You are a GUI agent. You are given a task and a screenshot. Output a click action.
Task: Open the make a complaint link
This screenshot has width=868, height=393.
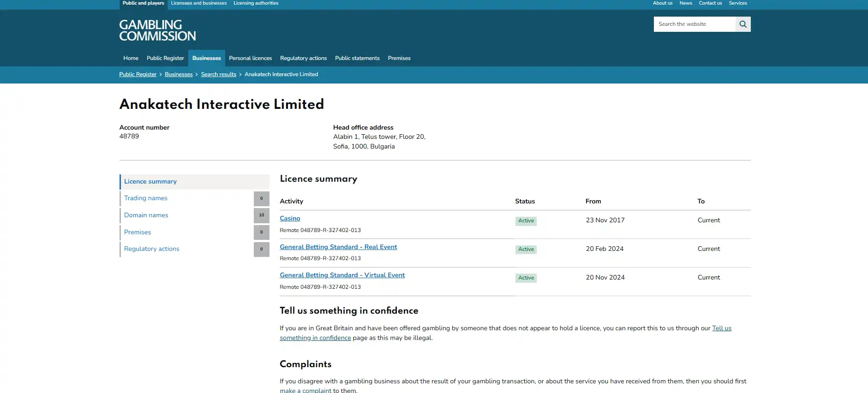click(x=305, y=391)
